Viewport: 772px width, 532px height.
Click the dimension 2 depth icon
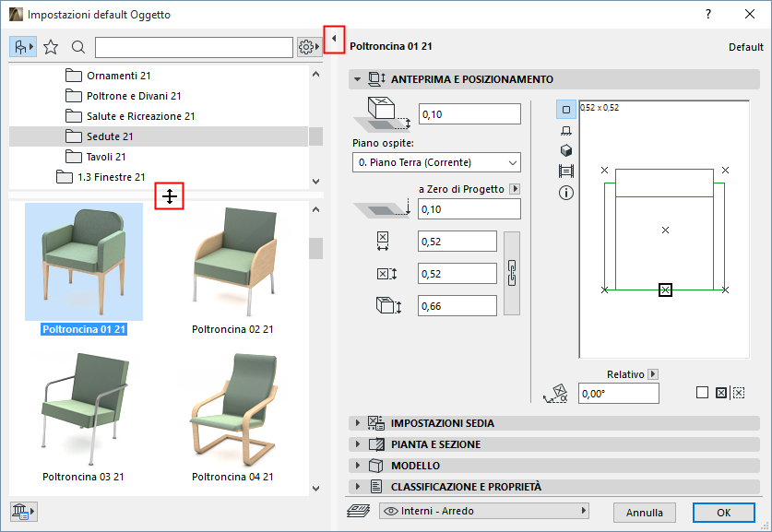coord(386,274)
